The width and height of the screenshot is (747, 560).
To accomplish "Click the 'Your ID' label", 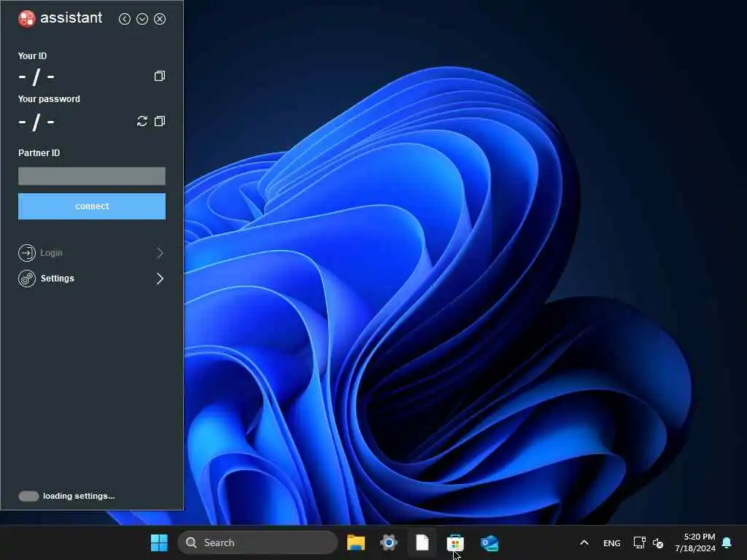I will [x=32, y=55].
